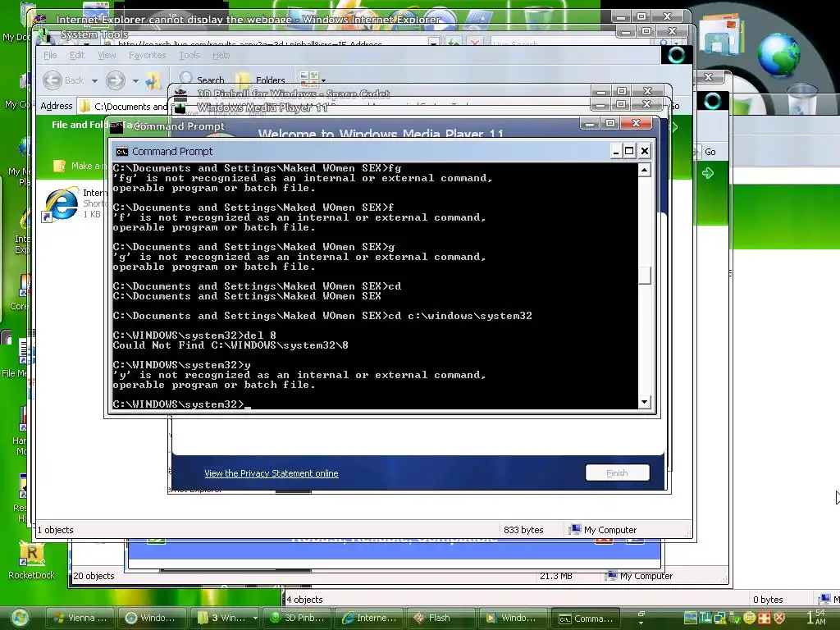Image resolution: width=840 pixels, height=630 pixels.
Task: Switch to the Vienna taskbar button
Action: pos(80,618)
